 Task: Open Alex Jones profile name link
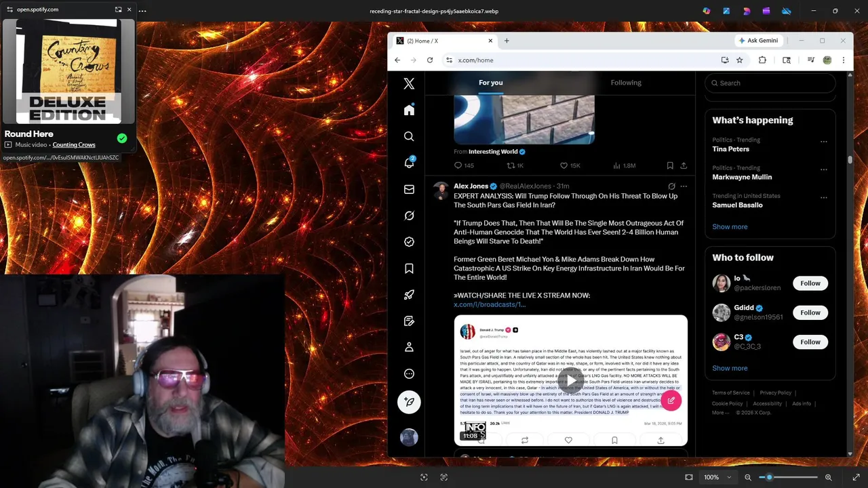tap(471, 186)
